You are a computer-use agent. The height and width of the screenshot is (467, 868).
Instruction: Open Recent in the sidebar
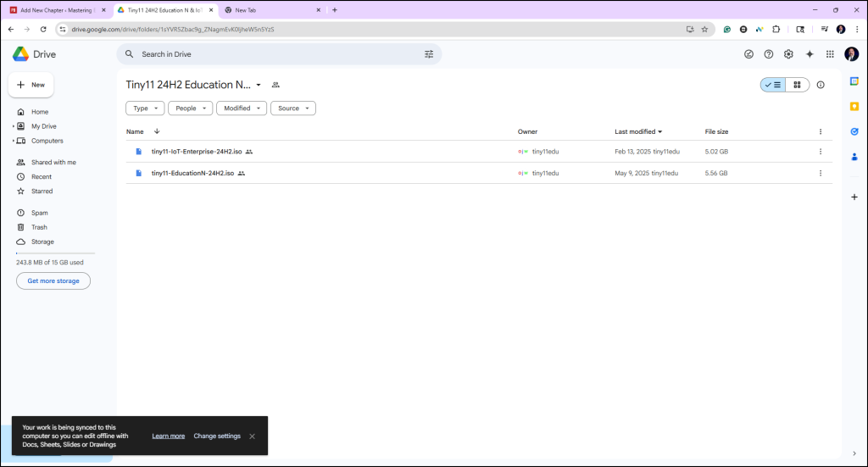[42, 176]
